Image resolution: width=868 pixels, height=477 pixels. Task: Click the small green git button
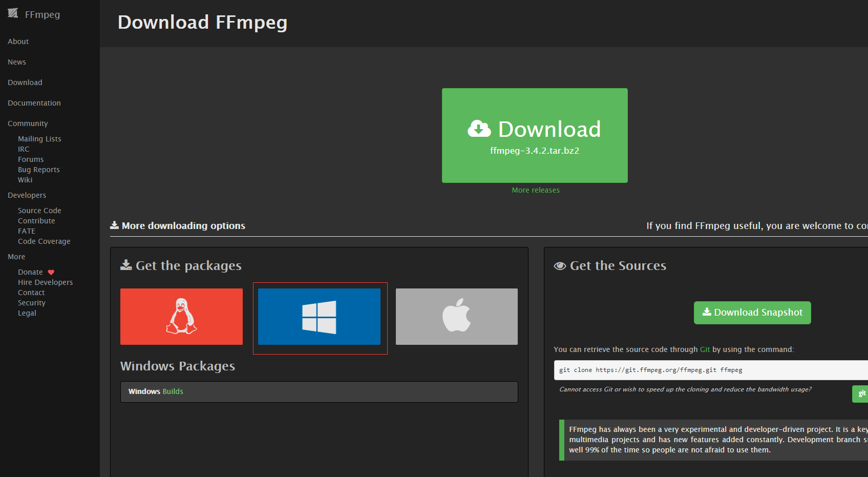coord(860,393)
